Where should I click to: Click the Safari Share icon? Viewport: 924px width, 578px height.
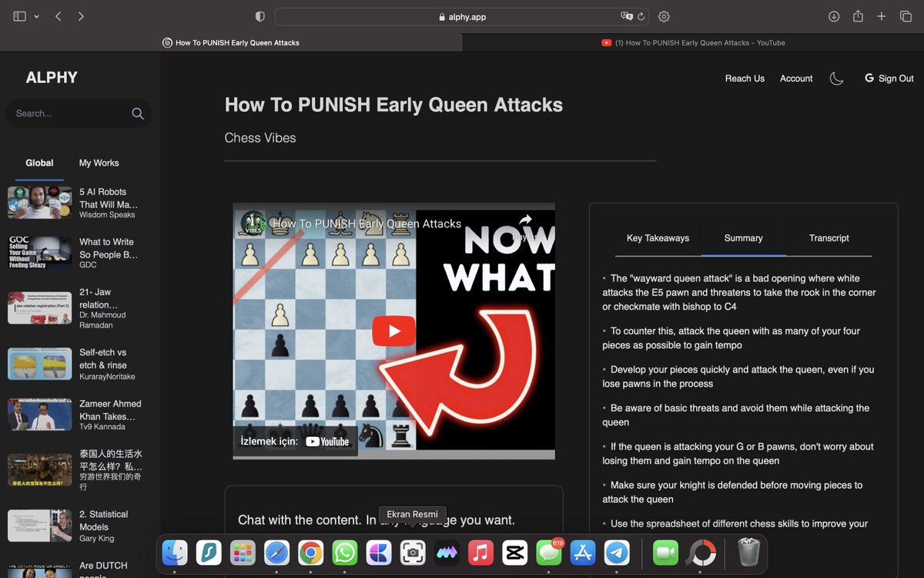(x=858, y=16)
